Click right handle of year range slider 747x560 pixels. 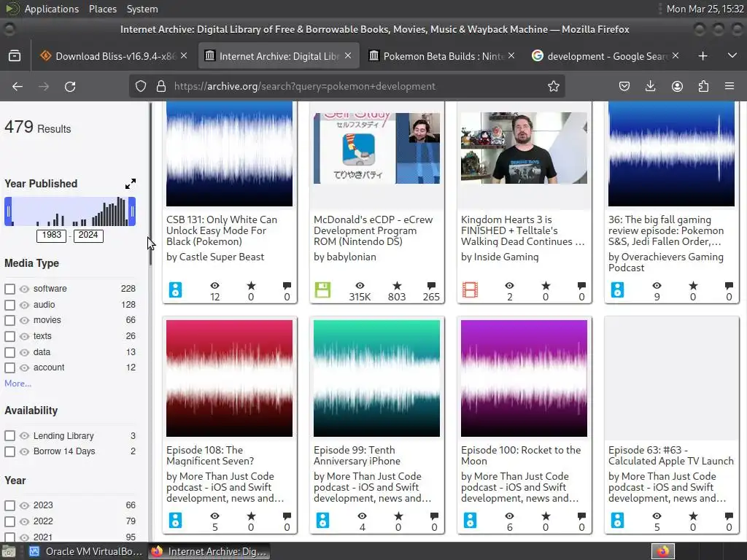[133, 211]
